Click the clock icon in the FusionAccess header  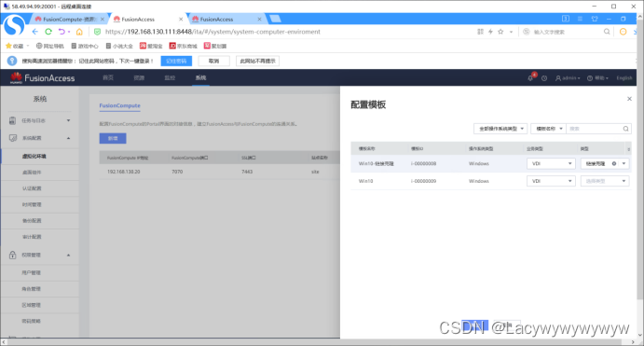[x=544, y=78]
